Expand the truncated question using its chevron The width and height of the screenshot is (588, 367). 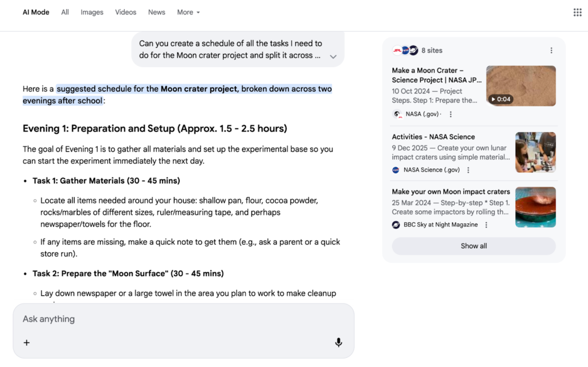(333, 57)
